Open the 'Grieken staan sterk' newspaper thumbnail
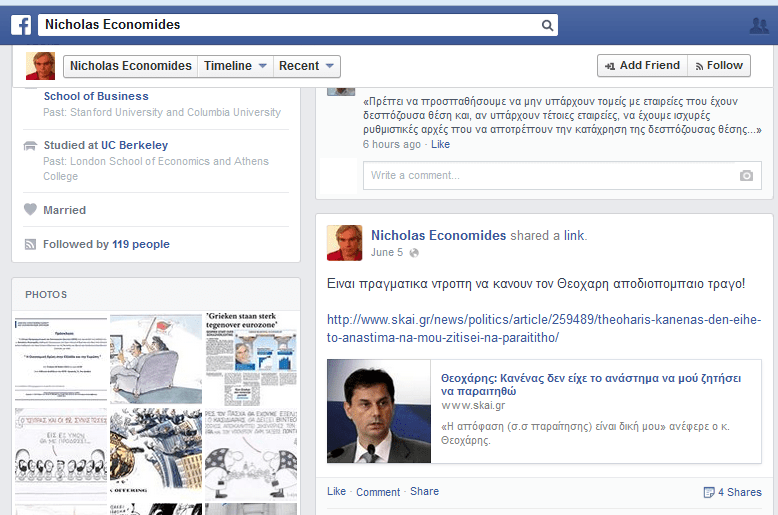This screenshot has height=515, width=778. (x=251, y=359)
